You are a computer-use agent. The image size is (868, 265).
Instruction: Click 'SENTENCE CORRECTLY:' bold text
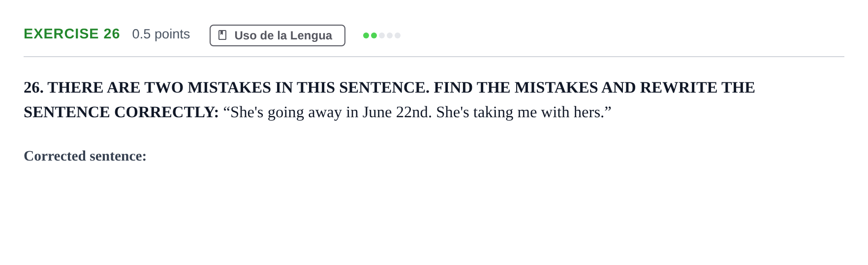121,112
